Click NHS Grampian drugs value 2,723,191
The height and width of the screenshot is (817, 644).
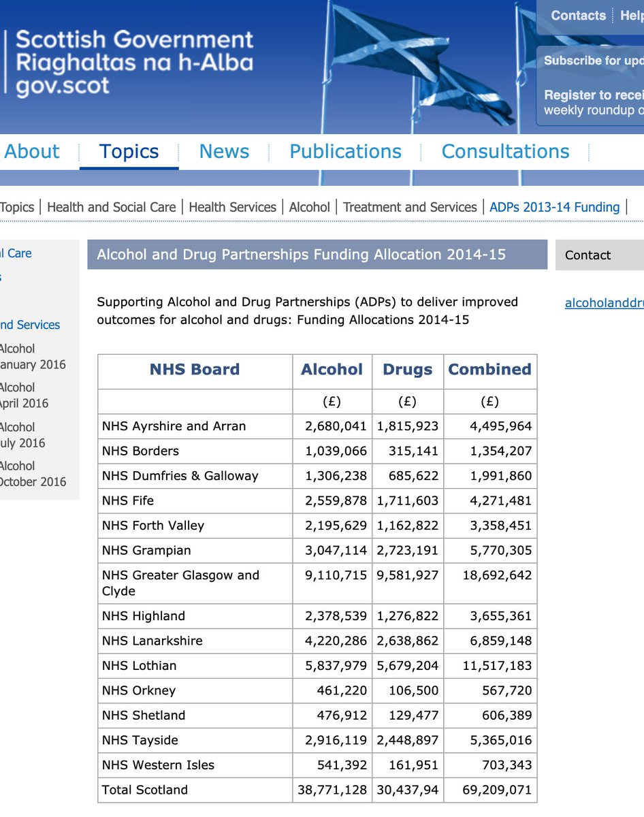(408, 550)
